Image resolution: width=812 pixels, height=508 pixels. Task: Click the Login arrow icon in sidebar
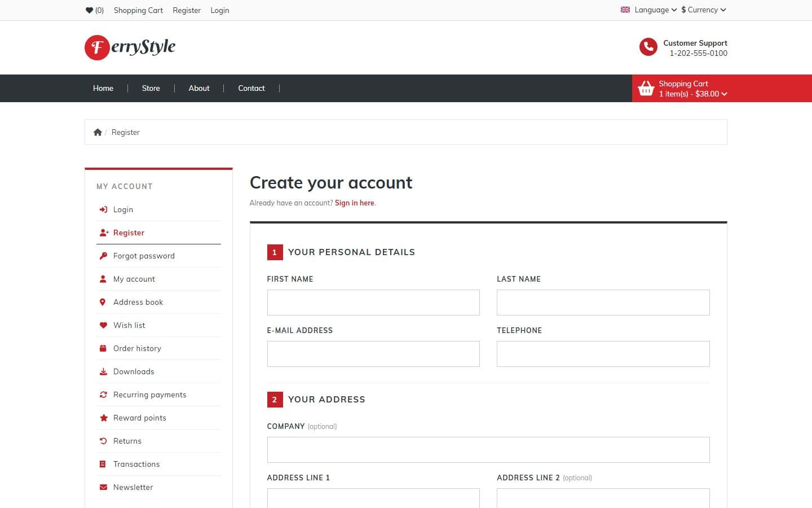tap(103, 209)
